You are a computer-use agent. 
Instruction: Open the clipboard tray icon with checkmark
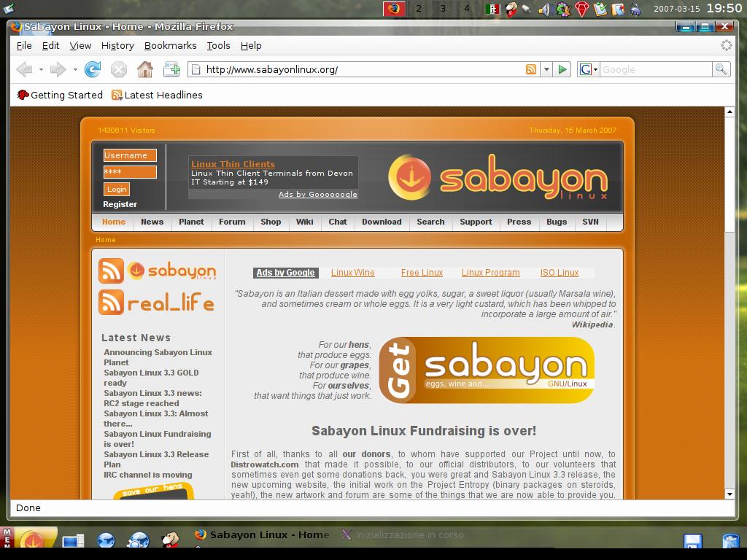[x=600, y=9]
